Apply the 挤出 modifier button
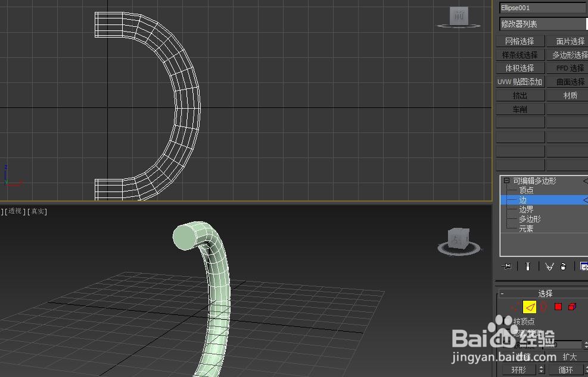This screenshot has height=377, width=588. (520, 95)
